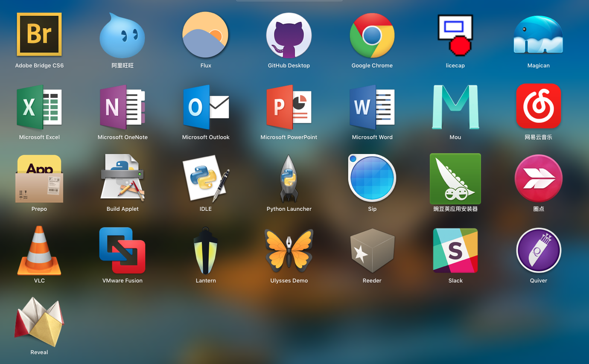The height and width of the screenshot is (364, 589).
Task: Open Ulysses Demo butterfly icon
Action: [x=289, y=250]
